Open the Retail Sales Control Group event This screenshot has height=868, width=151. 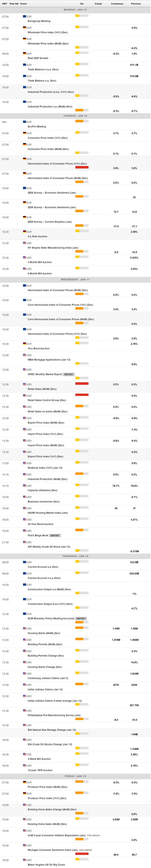point(47,400)
